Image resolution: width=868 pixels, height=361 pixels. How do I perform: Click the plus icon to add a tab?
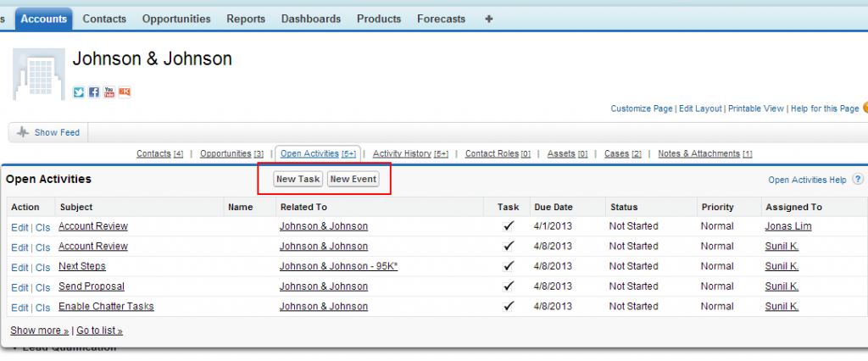[x=488, y=19]
